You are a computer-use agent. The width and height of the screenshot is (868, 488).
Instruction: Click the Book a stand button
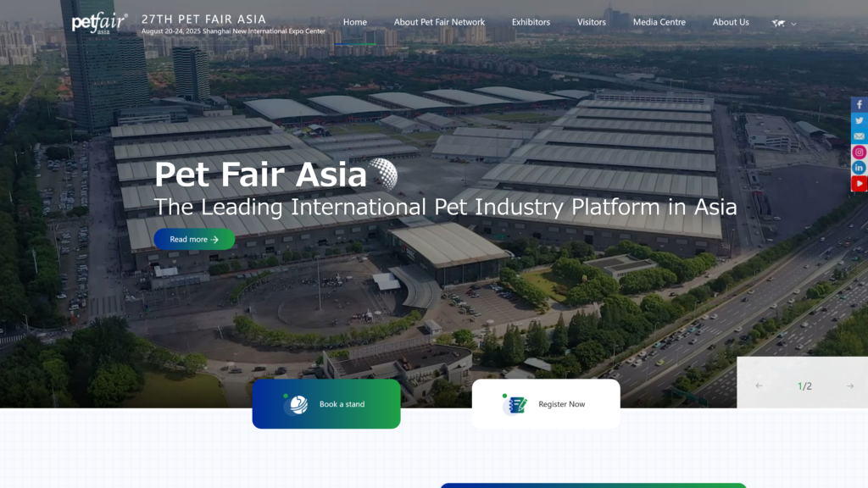point(326,404)
